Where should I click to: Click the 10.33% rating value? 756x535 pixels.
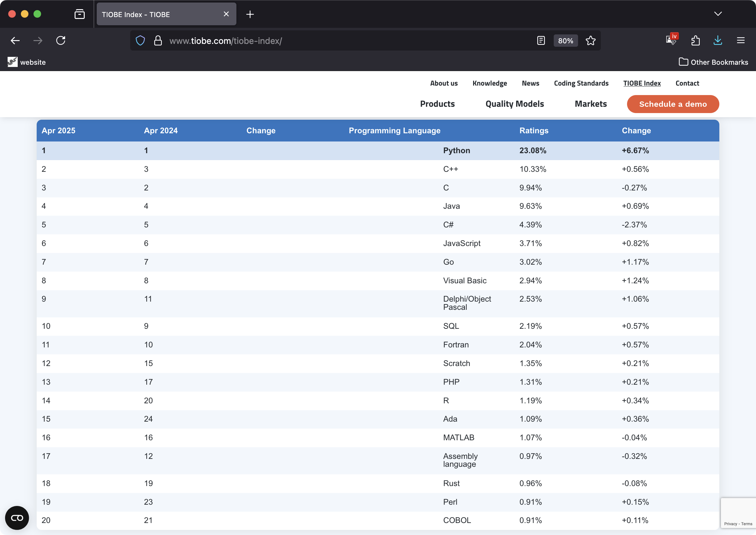point(533,169)
